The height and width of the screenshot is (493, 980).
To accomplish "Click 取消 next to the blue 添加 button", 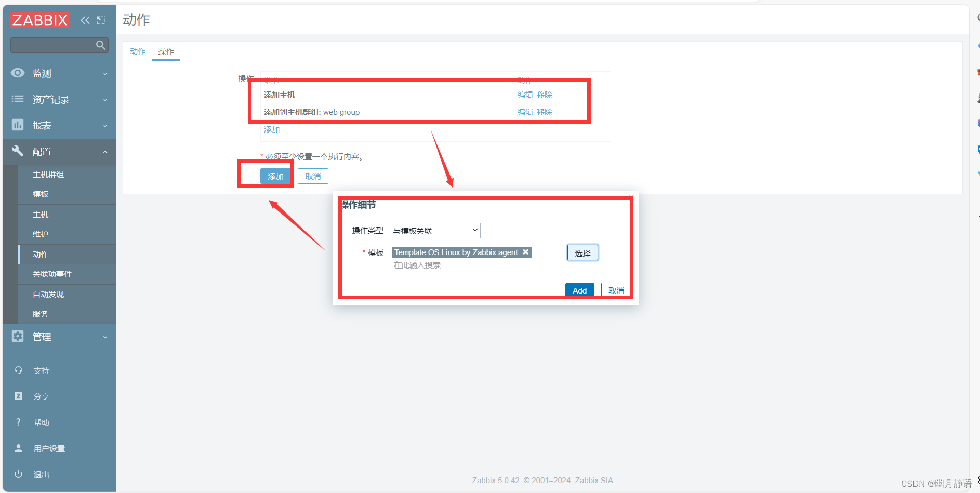I will coord(313,177).
